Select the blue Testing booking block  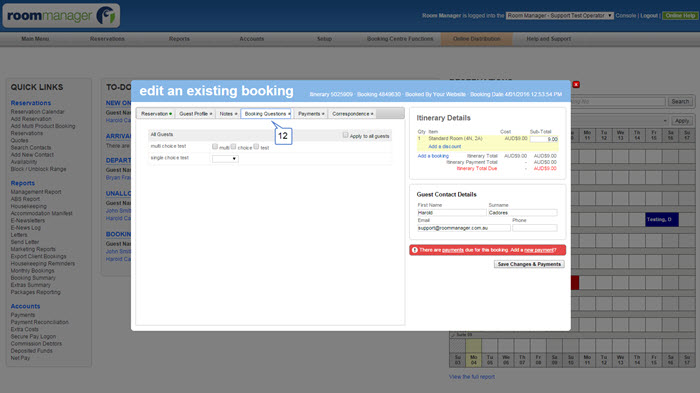click(662, 219)
